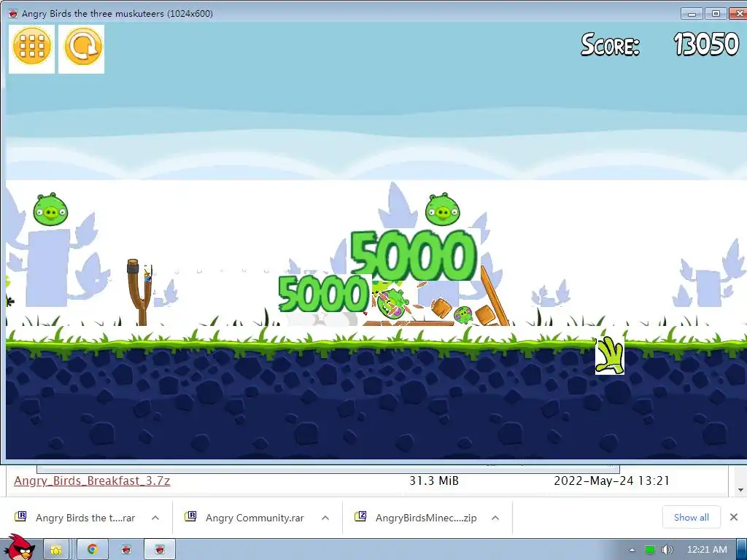Click the green tray status icon

click(x=650, y=550)
